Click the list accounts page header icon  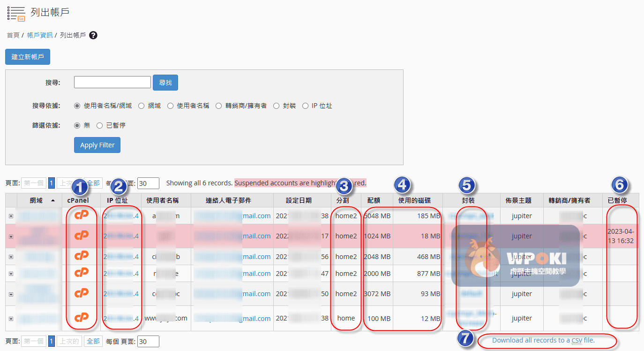pos(17,13)
